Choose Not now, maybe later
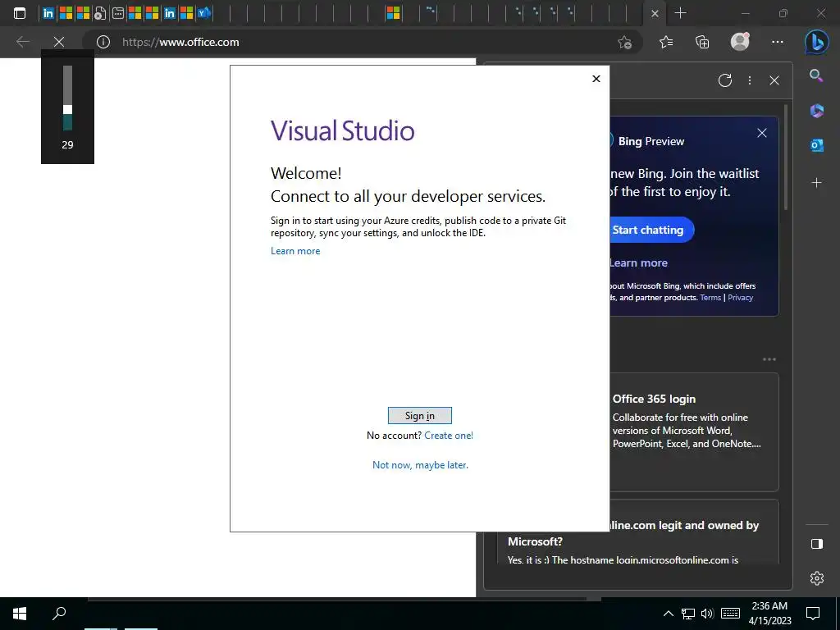Image resolution: width=840 pixels, height=630 pixels. coord(420,465)
